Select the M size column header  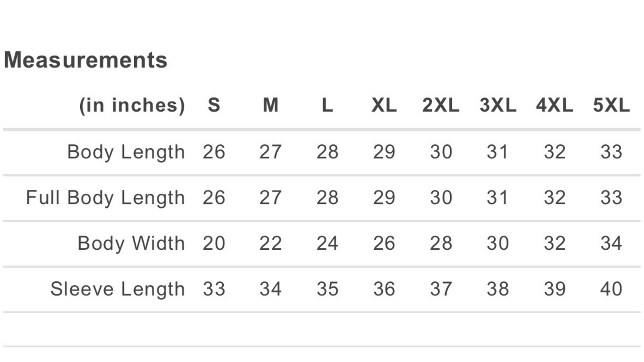tap(271, 106)
